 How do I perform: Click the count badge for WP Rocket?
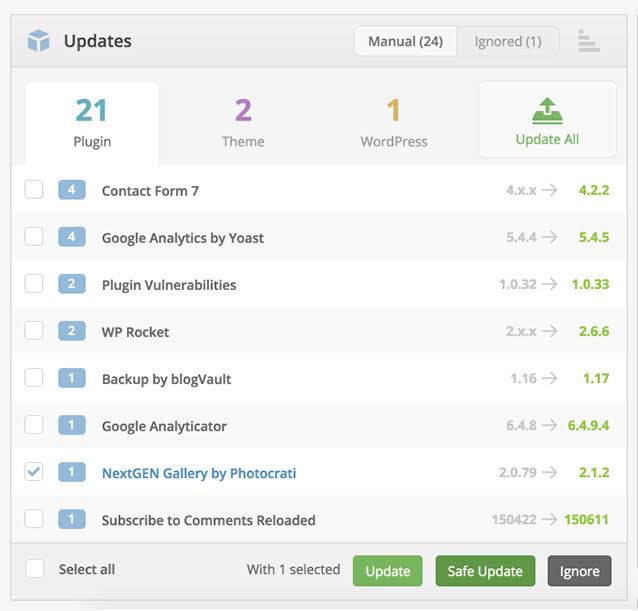pos(72,331)
